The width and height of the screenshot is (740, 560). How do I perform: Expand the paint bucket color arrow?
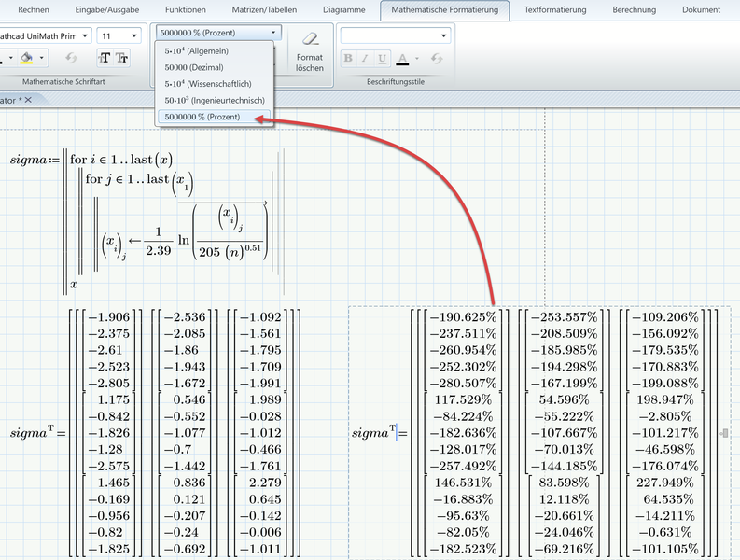pos(43,59)
